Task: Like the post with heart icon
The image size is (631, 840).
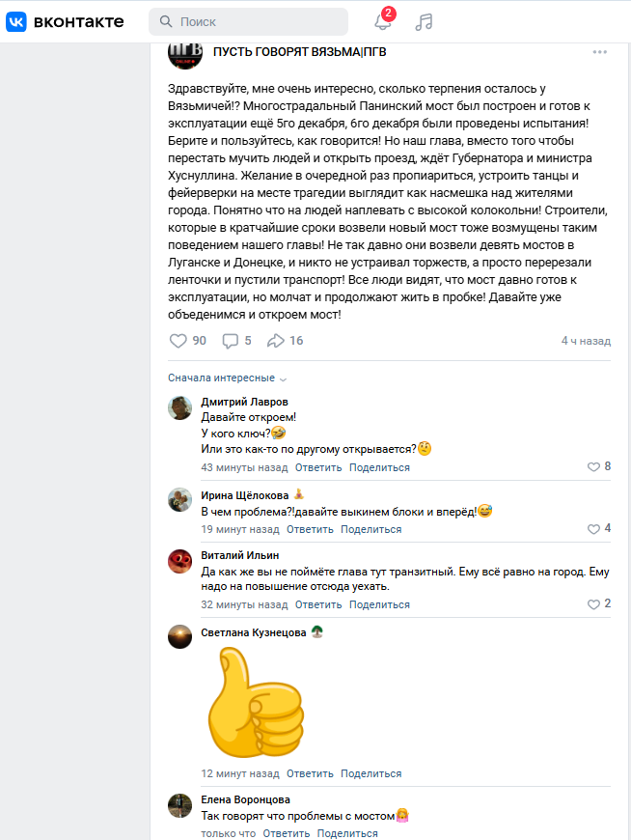Action: tap(178, 341)
